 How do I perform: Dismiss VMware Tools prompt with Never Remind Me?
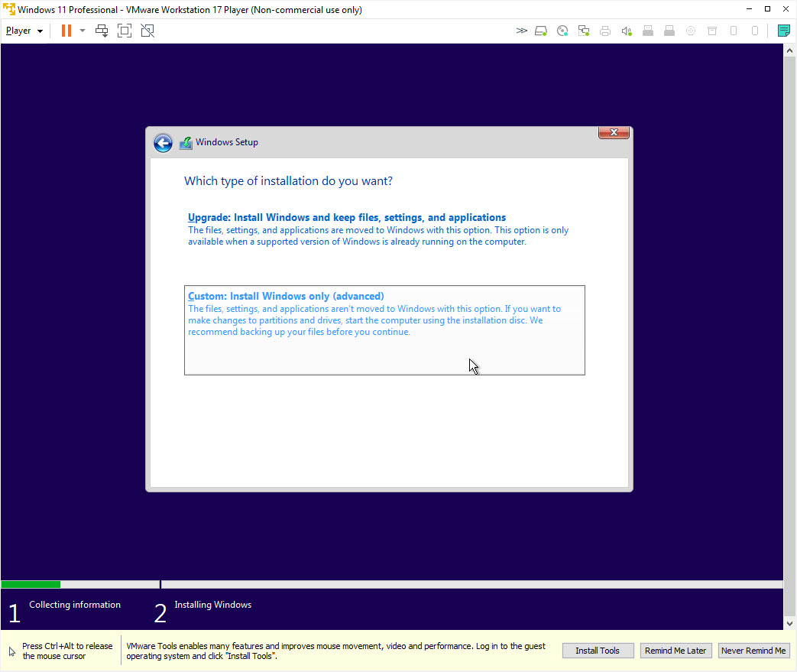coord(753,650)
